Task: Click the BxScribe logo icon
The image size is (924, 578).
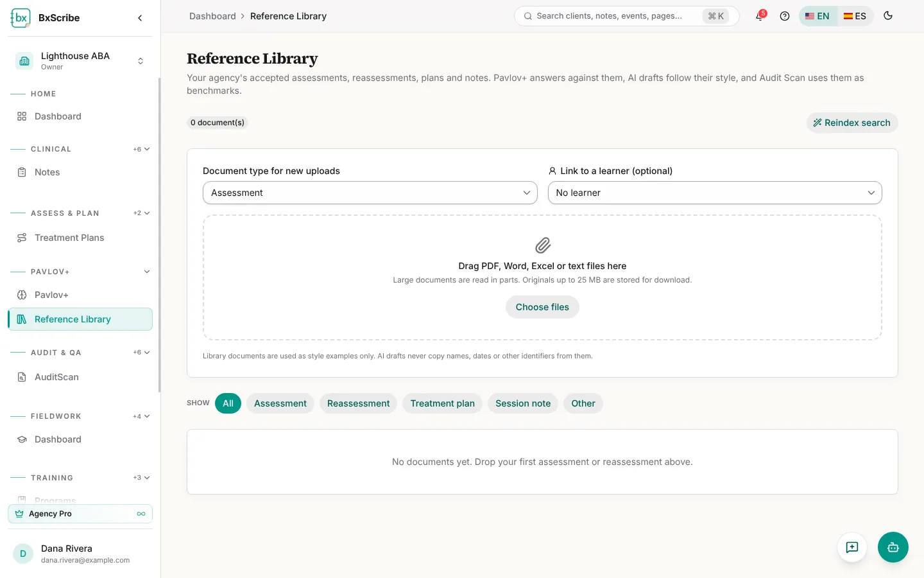Action: pyautogui.click(x=21, y=18)
